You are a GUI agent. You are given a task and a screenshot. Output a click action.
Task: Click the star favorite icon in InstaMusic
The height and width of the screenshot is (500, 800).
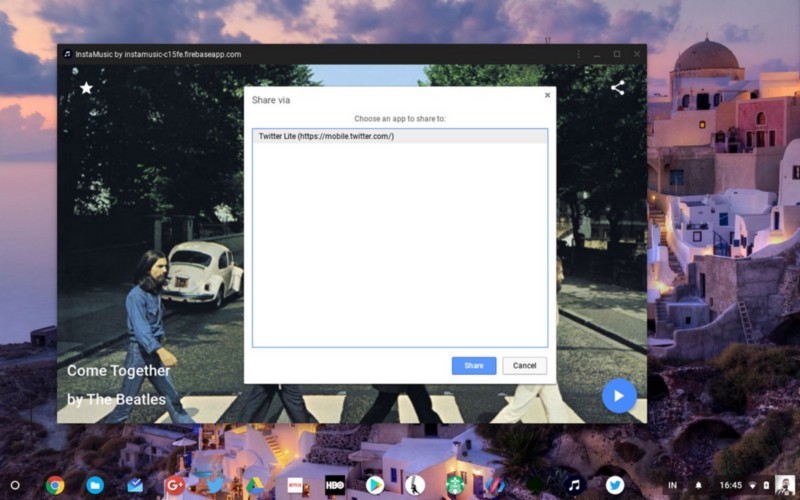(86, 88)
